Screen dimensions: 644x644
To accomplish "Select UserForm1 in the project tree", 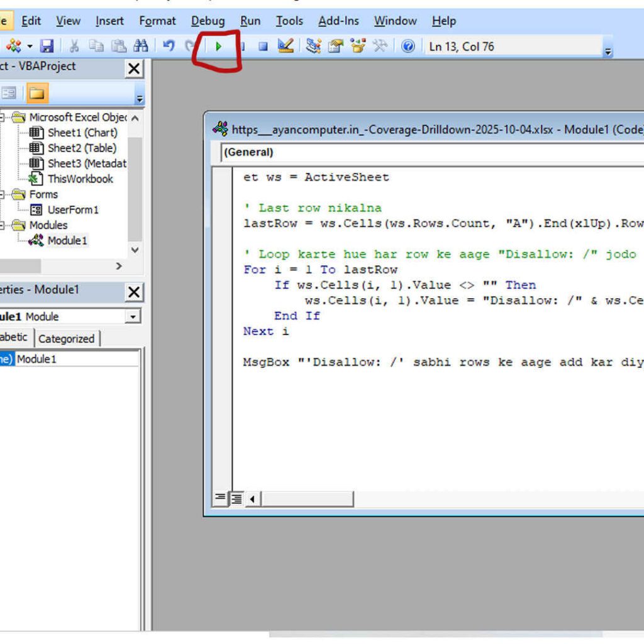I will click(73, 209).
